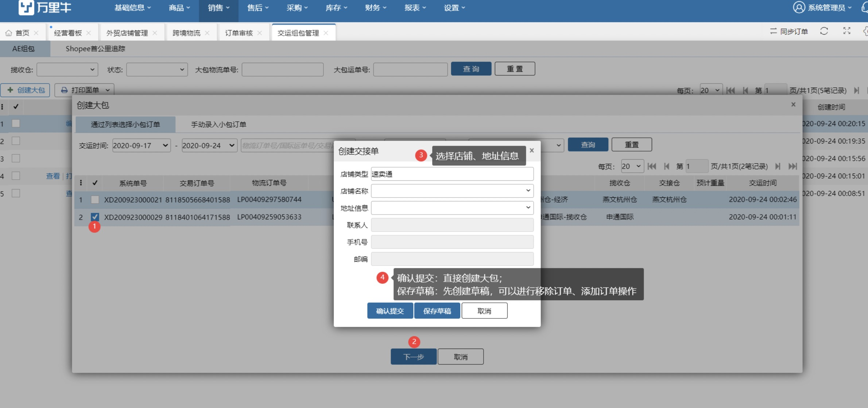
Task: Check the main table row 2 checkbox
Action: (x=16, y=141)
